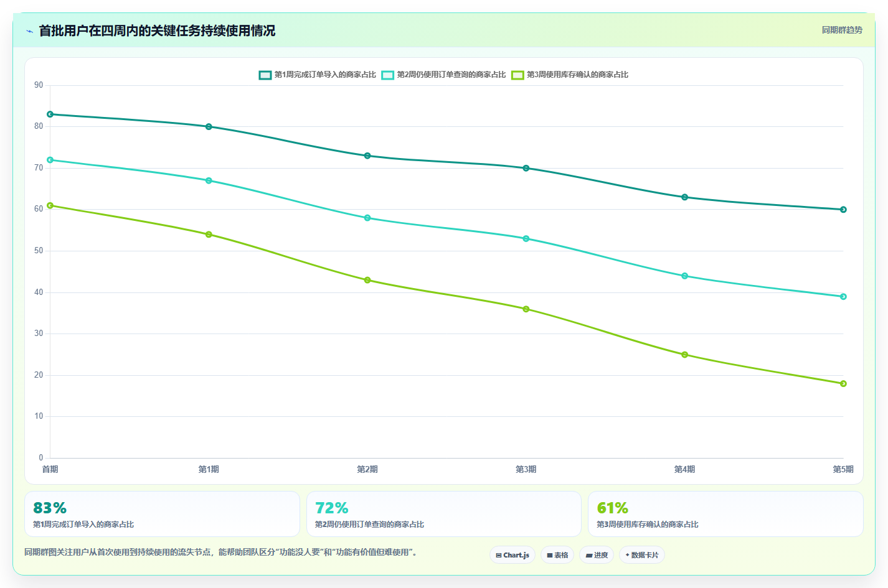Click the green line data point at 第2期
Viewport: 888px width, 588px height.
[367, 280]
